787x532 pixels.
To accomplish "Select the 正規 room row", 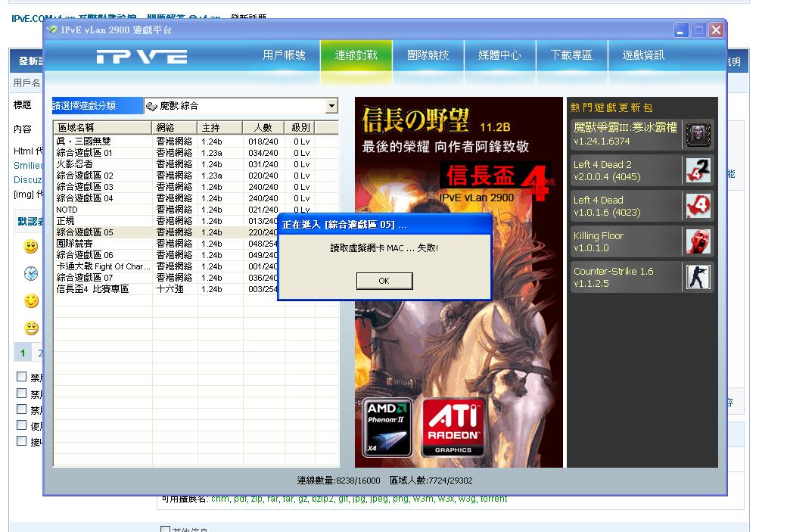I will [166, 221].
